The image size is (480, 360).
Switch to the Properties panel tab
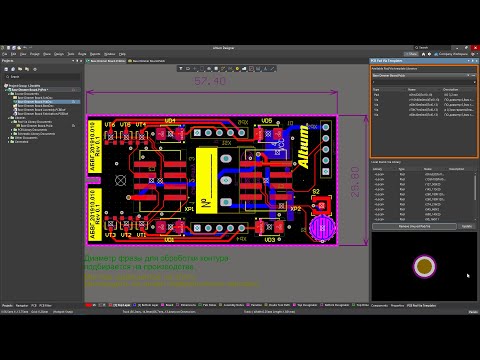397,305
